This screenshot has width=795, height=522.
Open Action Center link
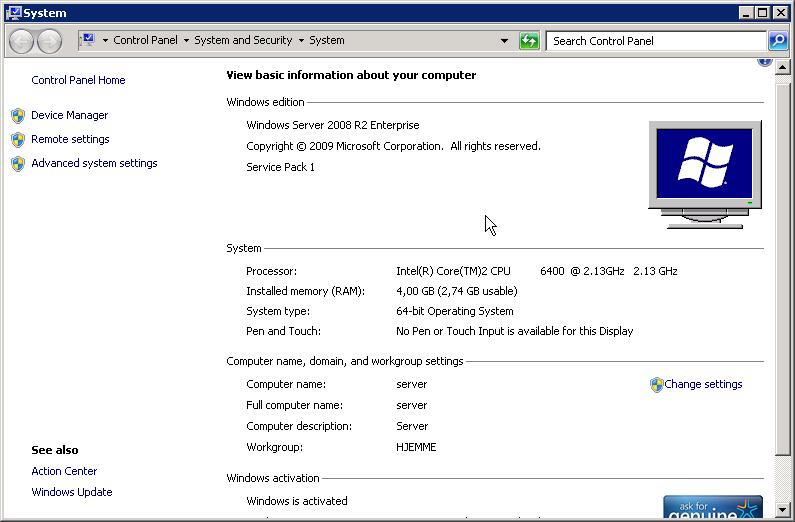point(64,471)
